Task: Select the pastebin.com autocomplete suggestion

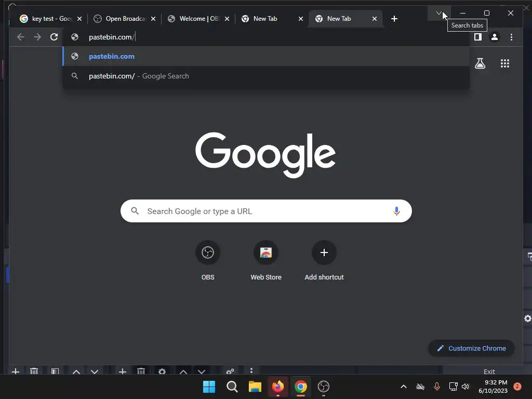Action: (x=266, y=56)
